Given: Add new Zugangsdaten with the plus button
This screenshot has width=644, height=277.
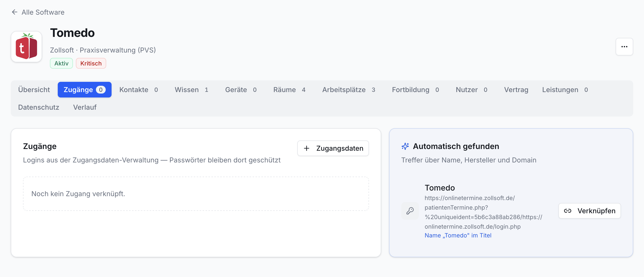Looking at the screenshot, I should click(x=333, y=148).
